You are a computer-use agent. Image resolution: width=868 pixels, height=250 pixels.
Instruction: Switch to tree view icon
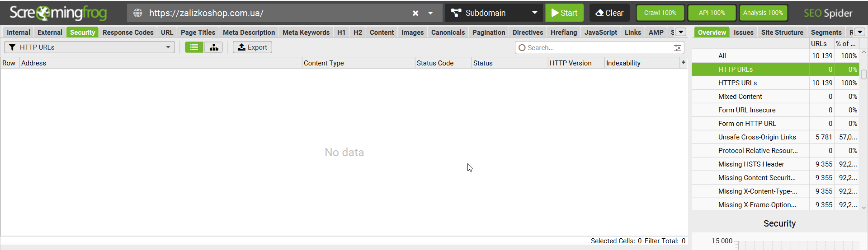(x=213, y=47)
